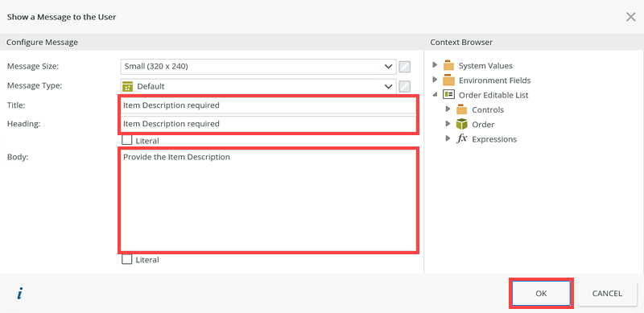Expand the System Values tree node
Viewport: 644px width, 313px height.
point(435,65)
